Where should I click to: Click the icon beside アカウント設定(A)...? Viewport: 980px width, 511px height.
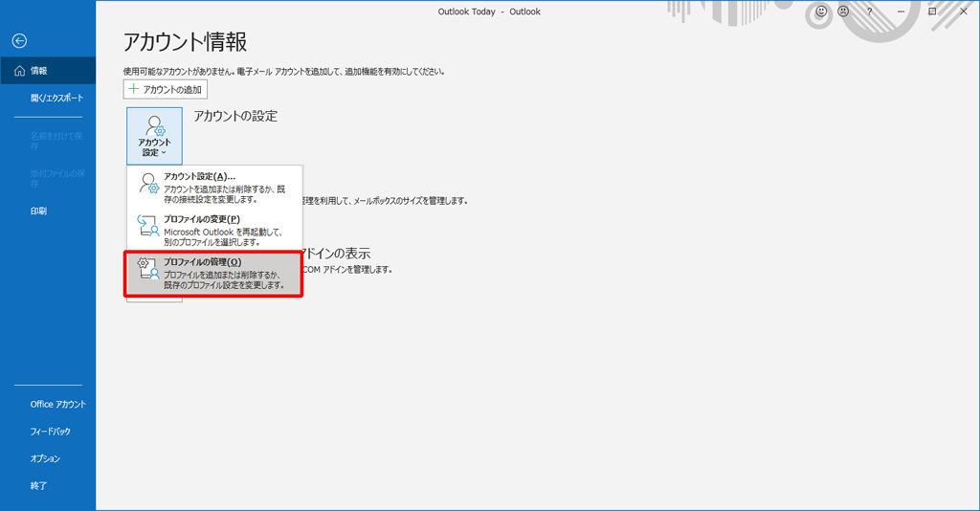[148, 183]
